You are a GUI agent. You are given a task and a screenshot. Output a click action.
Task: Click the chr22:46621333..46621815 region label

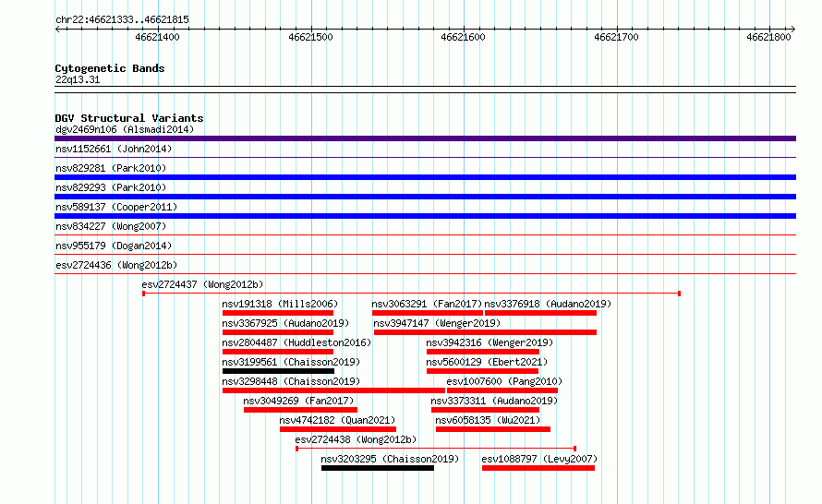(122, 19)
